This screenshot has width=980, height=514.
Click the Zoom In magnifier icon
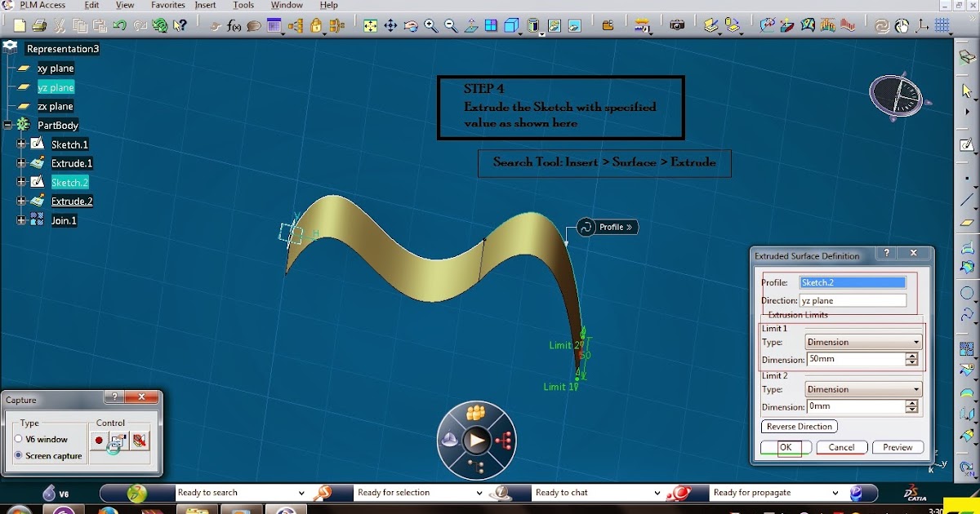(431, 25)
